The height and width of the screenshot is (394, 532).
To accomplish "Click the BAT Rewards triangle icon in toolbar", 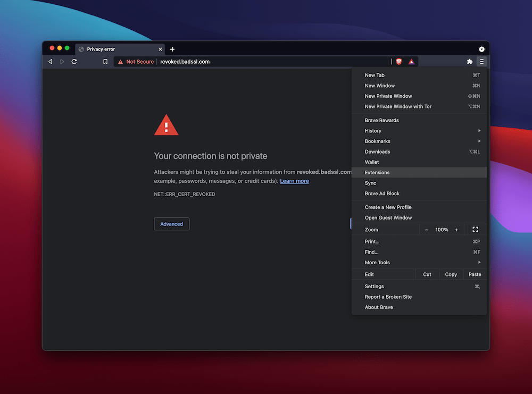I will tap(411, 62).
